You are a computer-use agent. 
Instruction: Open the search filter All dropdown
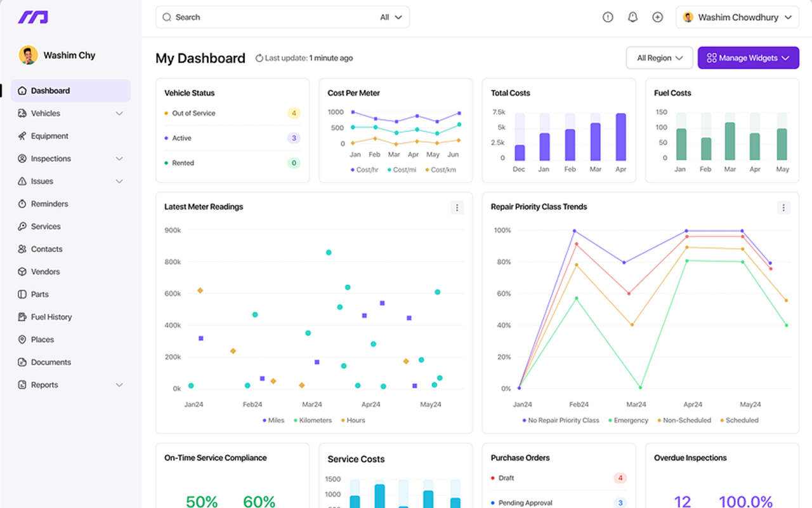pos(391,18)
